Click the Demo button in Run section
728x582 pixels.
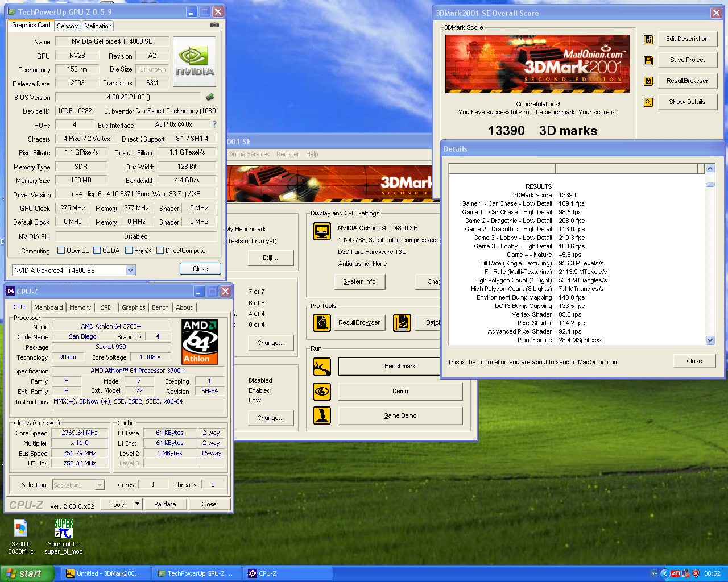(x=400, y=391)
